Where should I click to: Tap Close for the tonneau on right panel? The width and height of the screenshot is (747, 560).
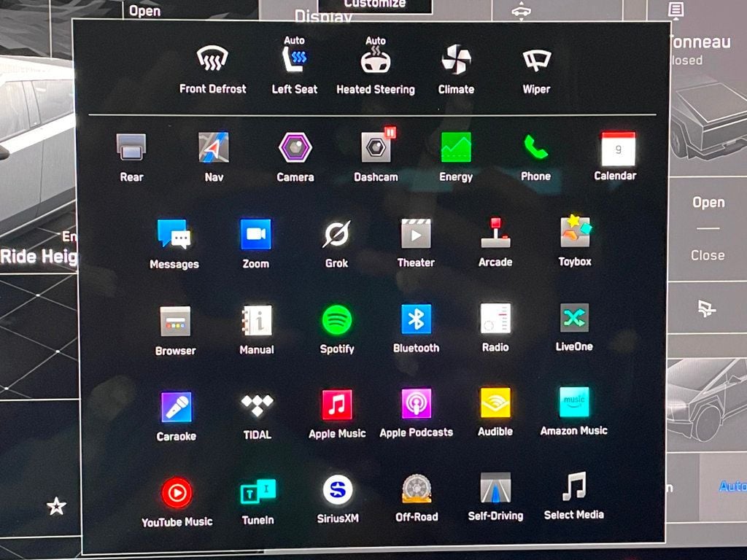point(708,255)
